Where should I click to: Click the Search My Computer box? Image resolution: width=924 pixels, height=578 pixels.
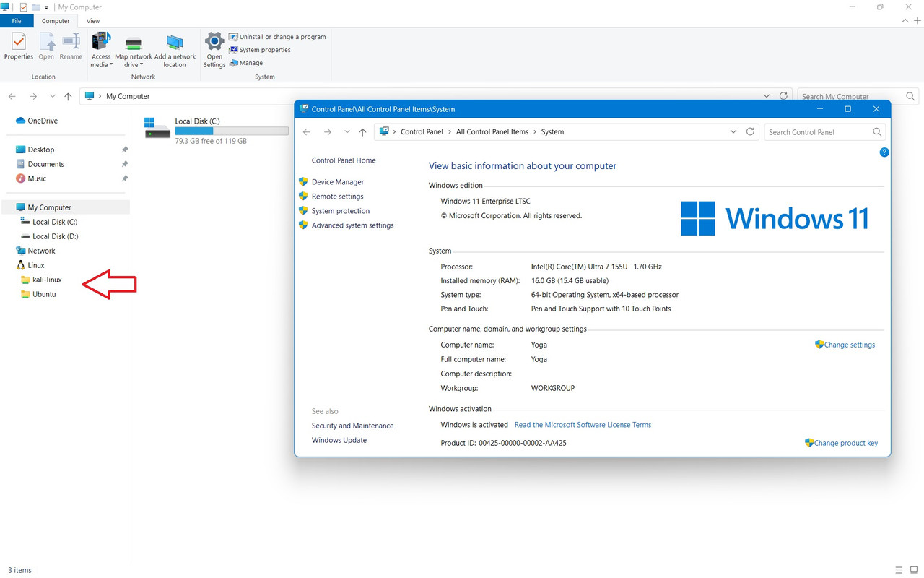point(858,96)
